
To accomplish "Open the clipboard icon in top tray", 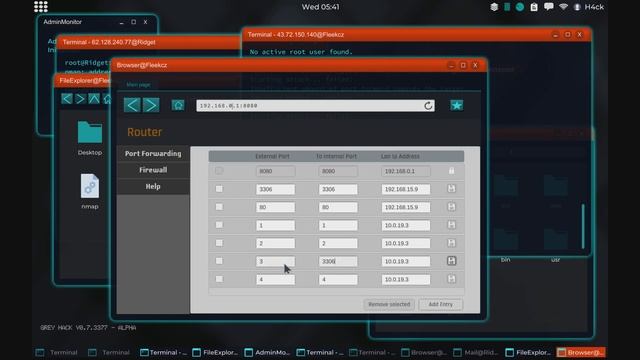I will pos(534,7).
